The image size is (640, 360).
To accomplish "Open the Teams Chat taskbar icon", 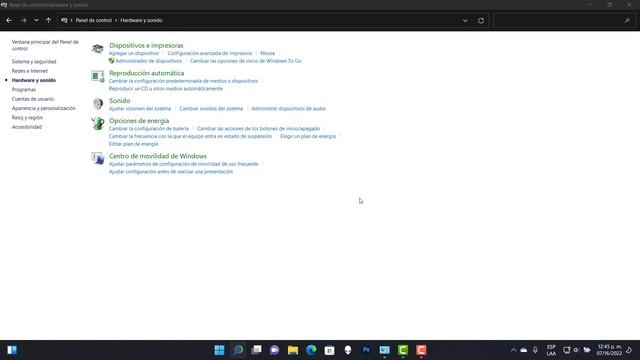I will pyautogui.click(x=275, y=350).
